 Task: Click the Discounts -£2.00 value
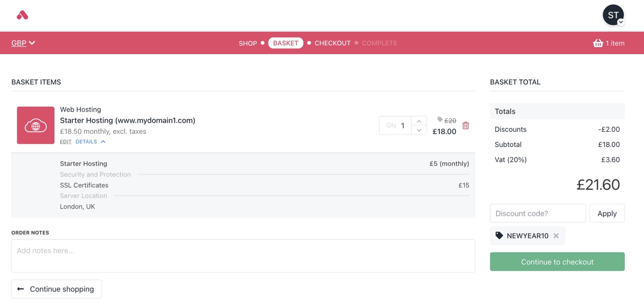609,129
